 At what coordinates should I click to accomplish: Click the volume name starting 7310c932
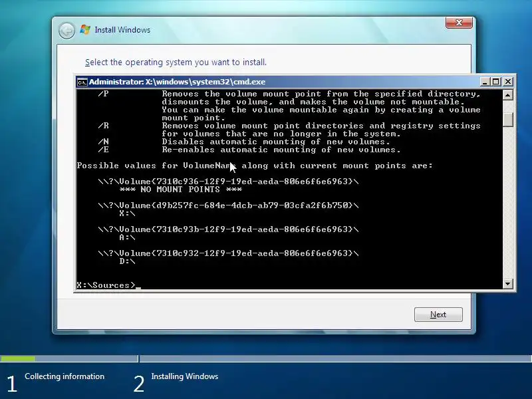click(x=228, y=253)
